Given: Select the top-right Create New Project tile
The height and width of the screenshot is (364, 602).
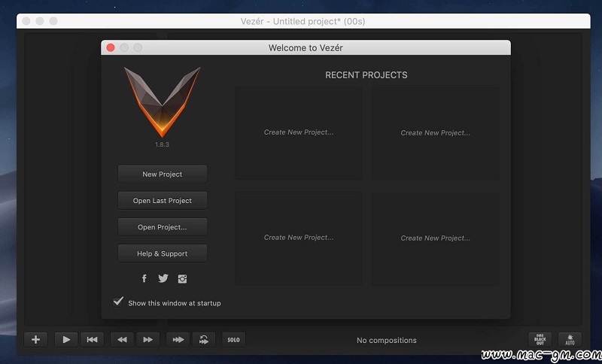Looking at the screenshot, I should click(x=435, y=133).
